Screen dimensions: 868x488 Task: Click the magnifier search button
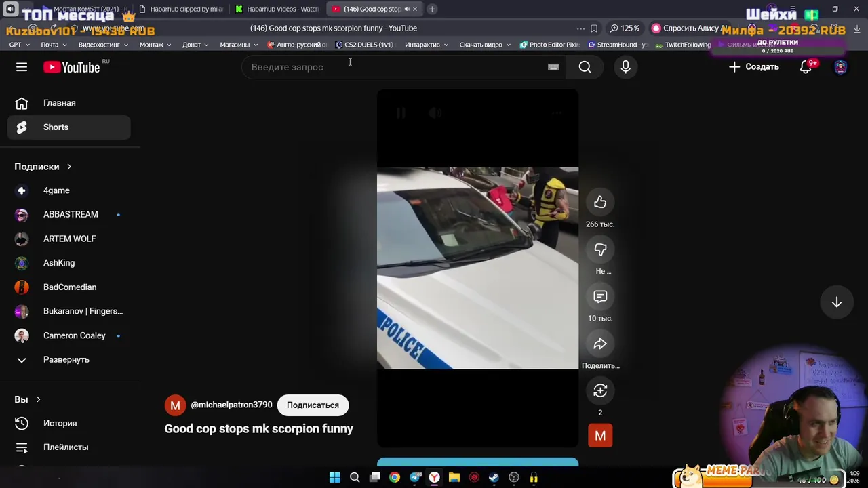point(585,67)
